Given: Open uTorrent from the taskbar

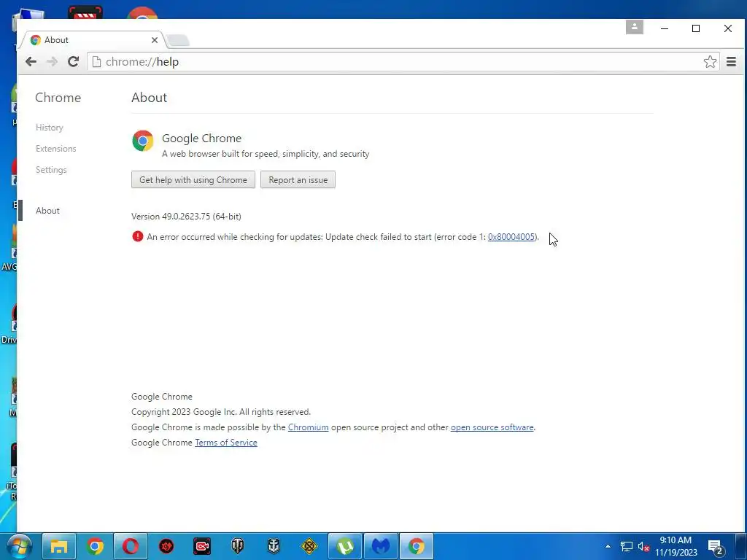Looking at the screenshot, I should tap(345, 546).
